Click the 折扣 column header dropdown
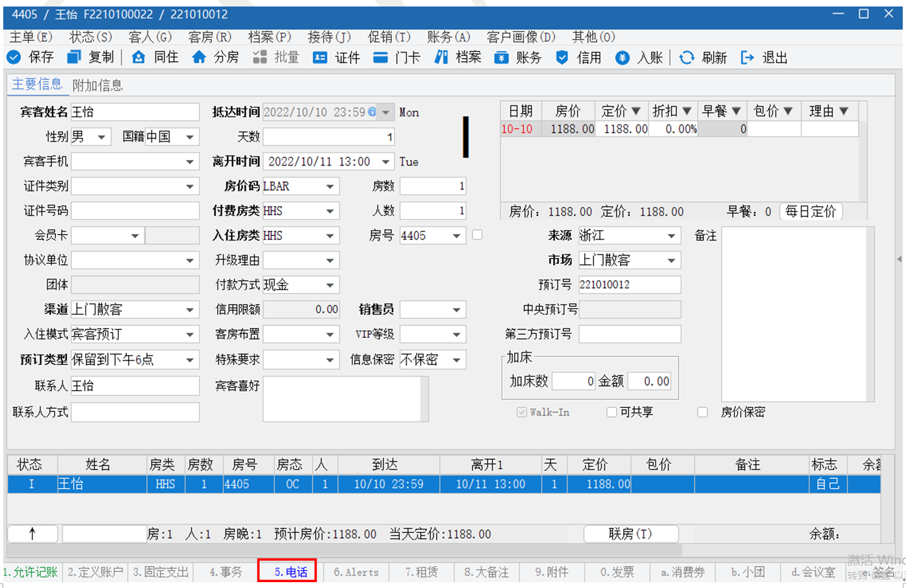This screenshot has height=588, width=906. coord(687,111)
